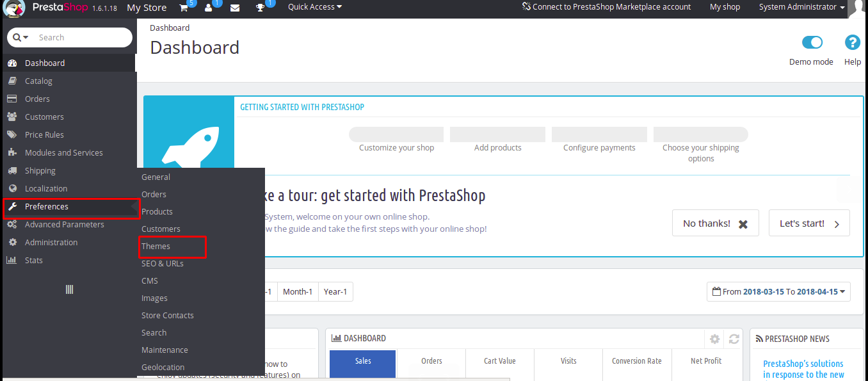Switch to the Orders dashboard tab
The height and width of the screenshot is (381, 868).
tap(431, 365)
